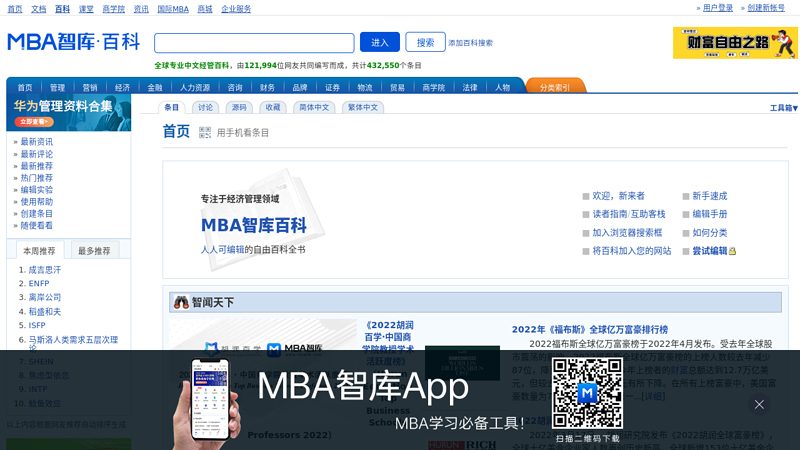Image resolution: width=800 pixels, height=450 pixels.
Task: Open 物流 category in navigation bar
Action: pos(365,88)
